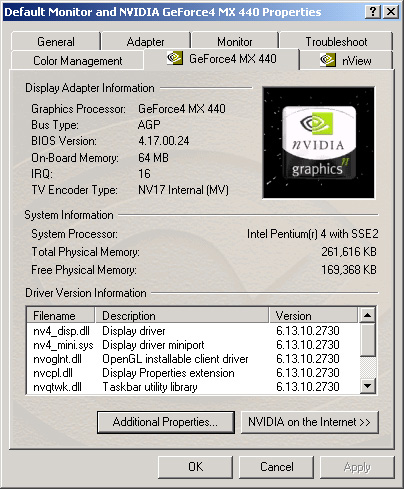Go to the Troubleshoot tab
The width and height of the screenshot is (404, 489).
[x=336, y=42]
